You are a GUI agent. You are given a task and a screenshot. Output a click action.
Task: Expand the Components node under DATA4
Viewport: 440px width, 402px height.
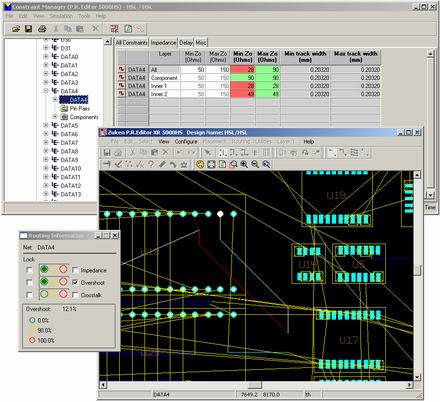coord(55,117)
